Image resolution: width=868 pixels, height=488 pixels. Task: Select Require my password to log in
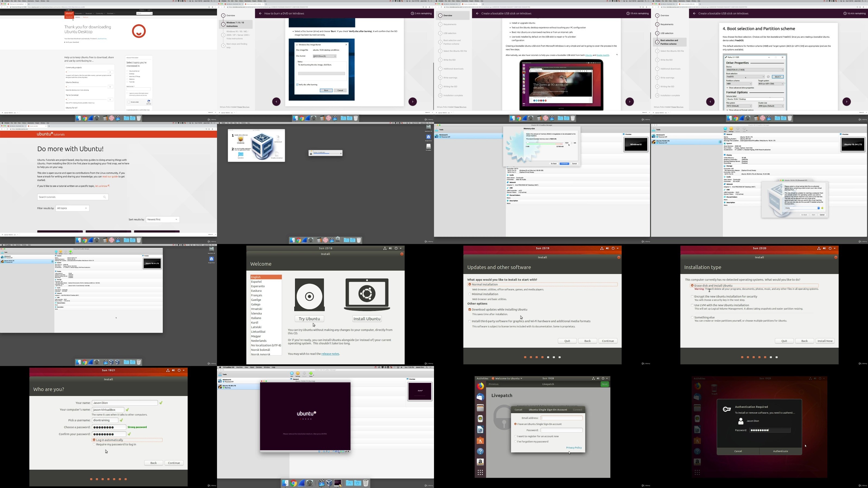[x=94, y=445]
